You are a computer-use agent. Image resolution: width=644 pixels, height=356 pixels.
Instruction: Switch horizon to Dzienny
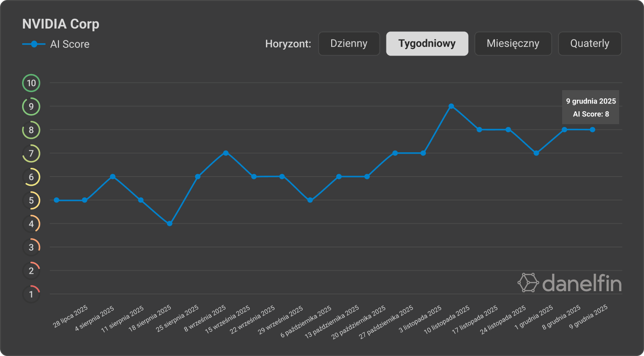(349, 44)
